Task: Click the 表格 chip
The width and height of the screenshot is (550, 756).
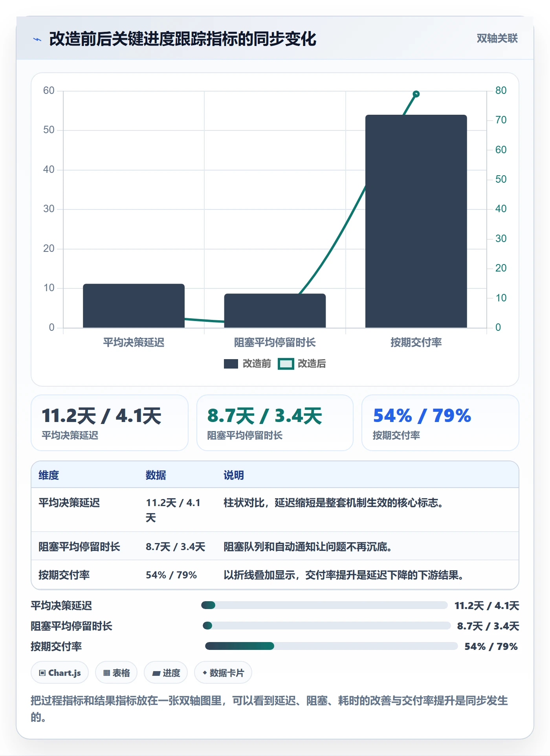Action: coord(116,673)
